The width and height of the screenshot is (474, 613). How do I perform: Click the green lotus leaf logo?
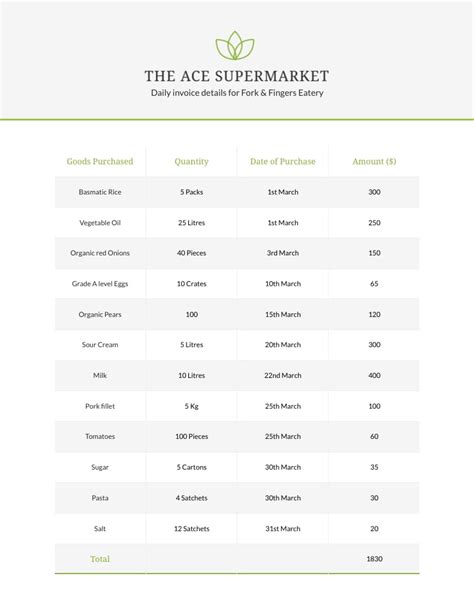click(x=235, y=45)
